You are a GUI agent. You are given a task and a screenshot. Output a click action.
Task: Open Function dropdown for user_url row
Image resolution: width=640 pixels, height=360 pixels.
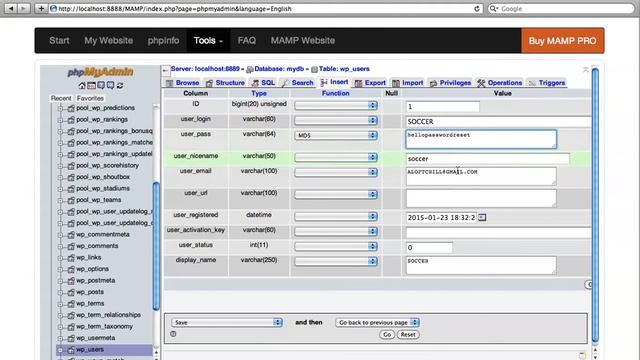click(336, 195)
